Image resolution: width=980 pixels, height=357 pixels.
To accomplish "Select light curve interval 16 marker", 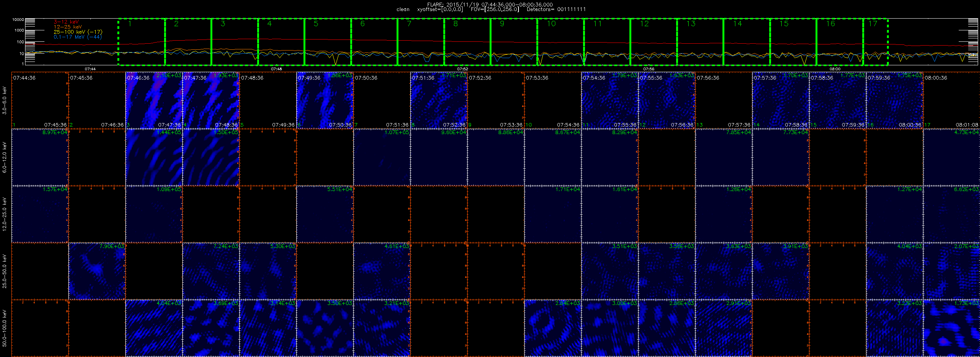I will tap(830, 24).
